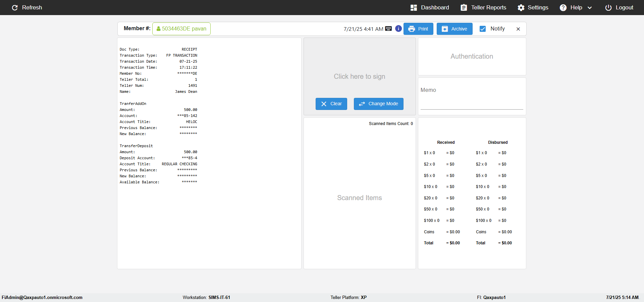Click the Print button label
The height and width of the screenshot is (302, 644).
pos(423,29)
